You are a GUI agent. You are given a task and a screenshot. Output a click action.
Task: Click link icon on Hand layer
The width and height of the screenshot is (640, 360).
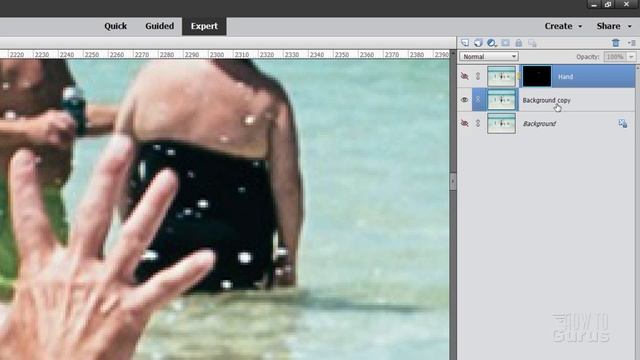pyautogui.click(x=478, y=76)
